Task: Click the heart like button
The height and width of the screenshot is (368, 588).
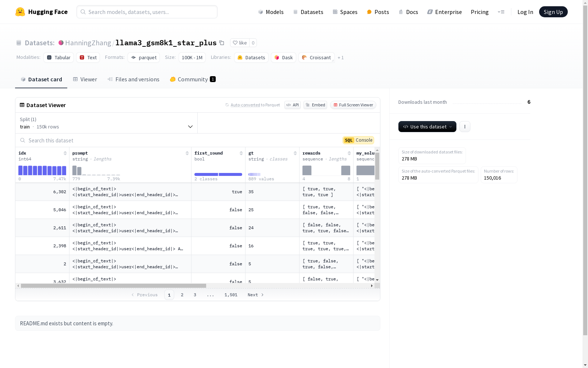Action: click(x=240, y=43)
